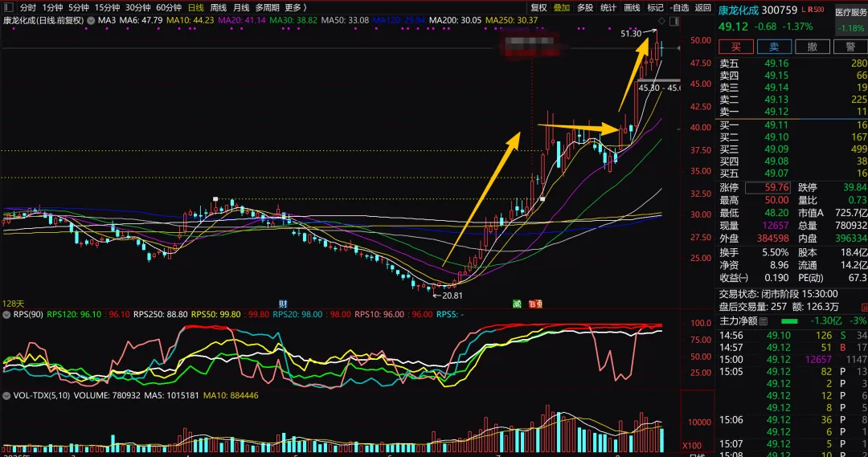
Task: Click the 卖五 49.16 order row
Action: 792,63
